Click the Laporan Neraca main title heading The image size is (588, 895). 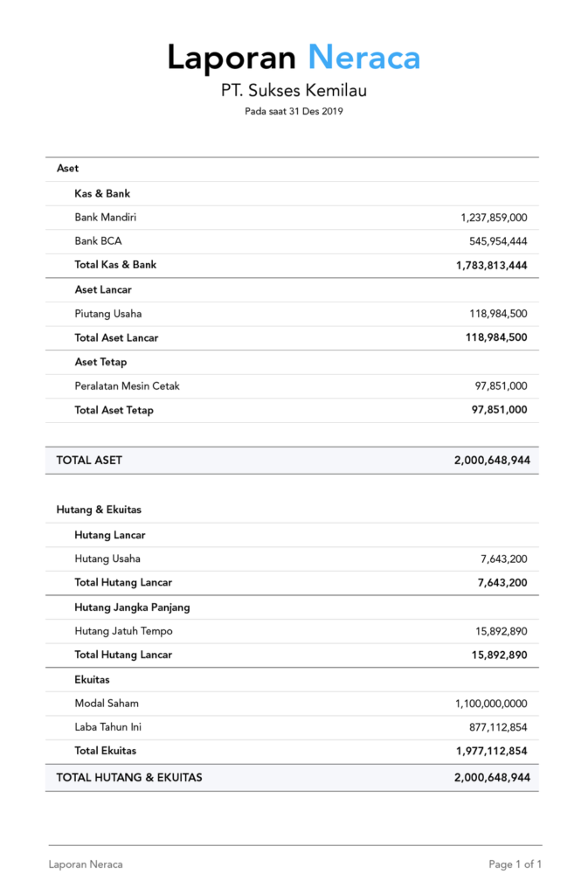294,58
